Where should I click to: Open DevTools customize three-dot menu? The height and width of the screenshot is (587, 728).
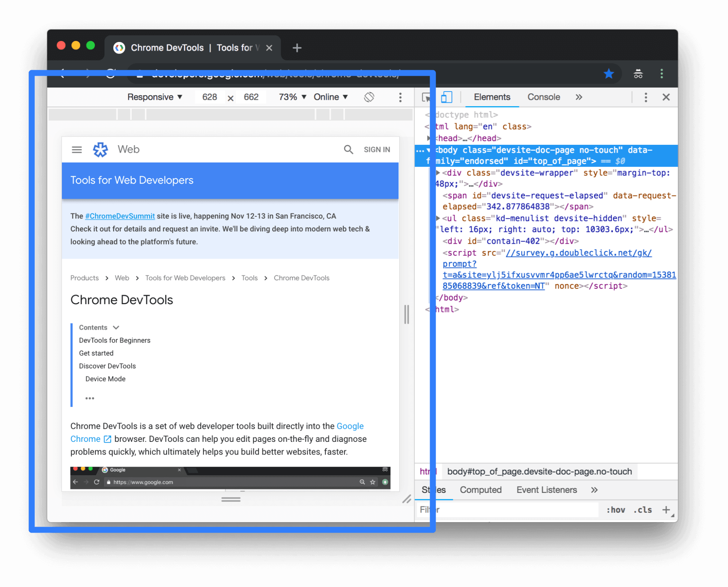645,98
